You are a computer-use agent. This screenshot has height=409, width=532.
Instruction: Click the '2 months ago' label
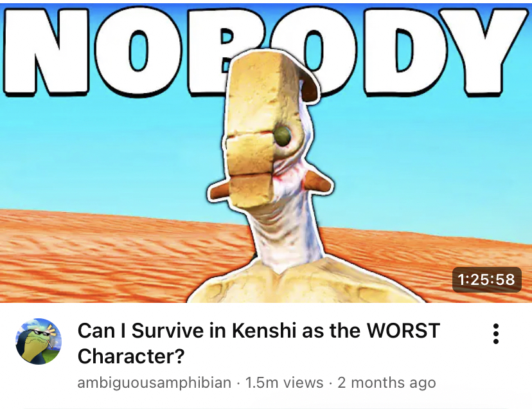pyautogui.click(x=386, y=383)
